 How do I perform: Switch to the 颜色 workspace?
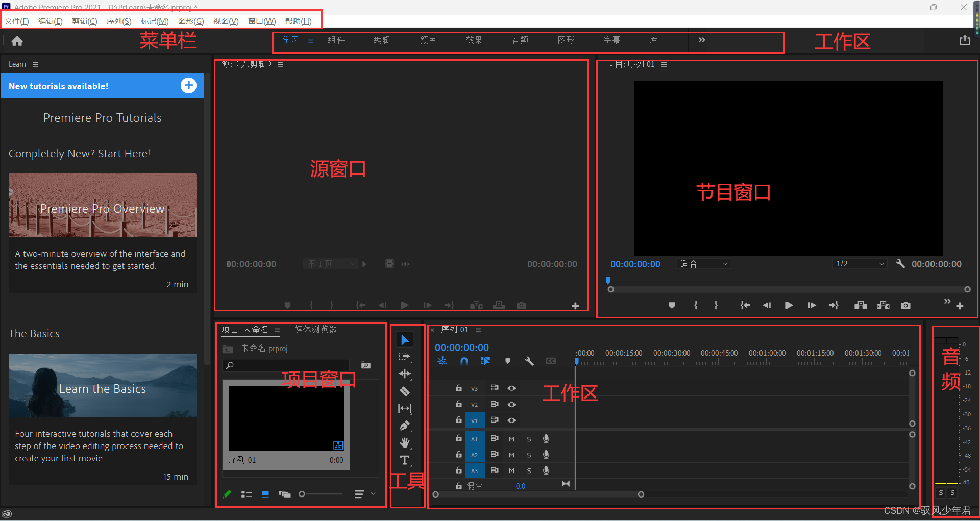click(x=428, y=40)
